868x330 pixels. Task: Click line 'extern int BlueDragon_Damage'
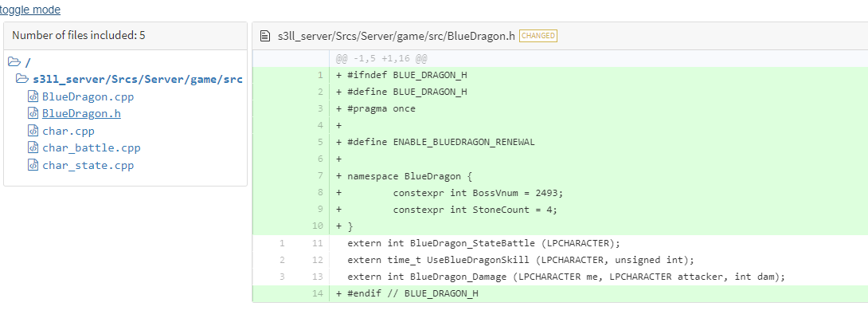click(566, 277)
